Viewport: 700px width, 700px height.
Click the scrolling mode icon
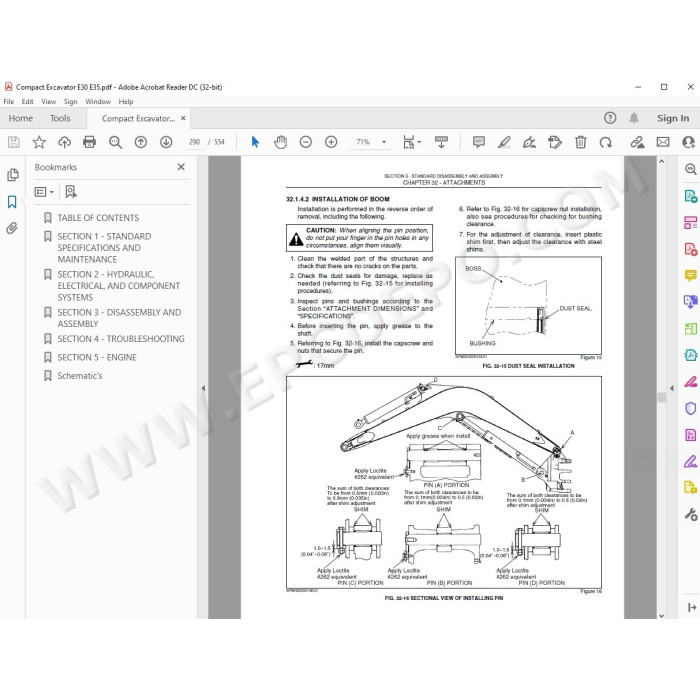(441, 142)
